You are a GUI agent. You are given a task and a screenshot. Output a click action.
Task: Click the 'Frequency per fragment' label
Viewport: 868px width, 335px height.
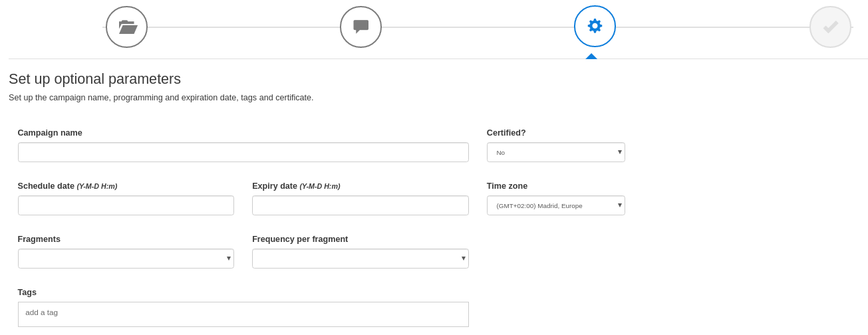tap(300, 239)
